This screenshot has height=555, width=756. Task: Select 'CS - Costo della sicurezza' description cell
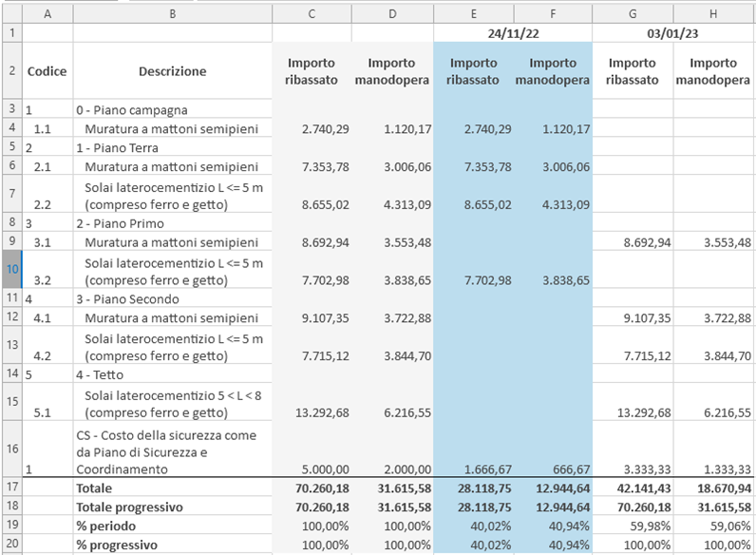pos(173,450)
